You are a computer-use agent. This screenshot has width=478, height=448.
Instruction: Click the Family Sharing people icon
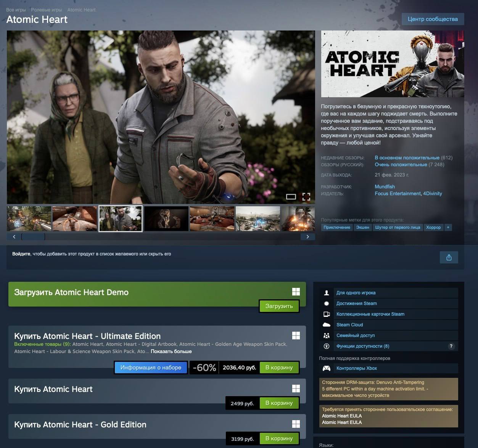click(327, 336)
